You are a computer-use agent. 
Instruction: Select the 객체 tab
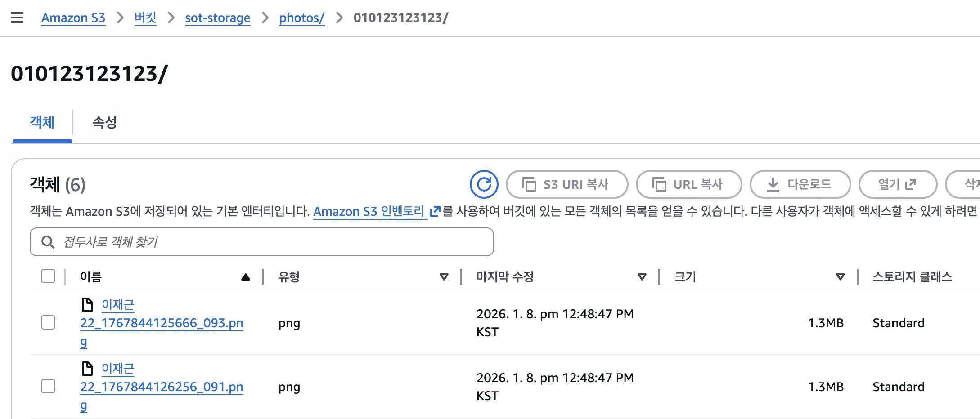[x=42, y=122]
